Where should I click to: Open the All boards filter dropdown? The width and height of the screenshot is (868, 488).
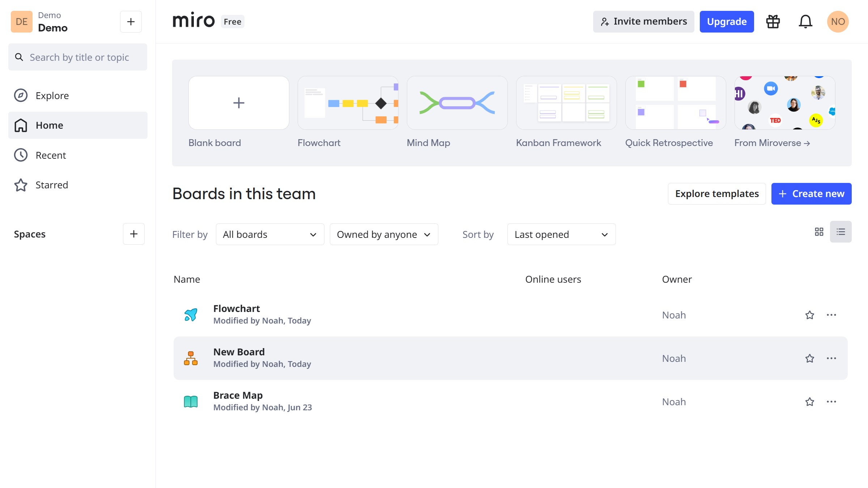click(x=270, y=234)
